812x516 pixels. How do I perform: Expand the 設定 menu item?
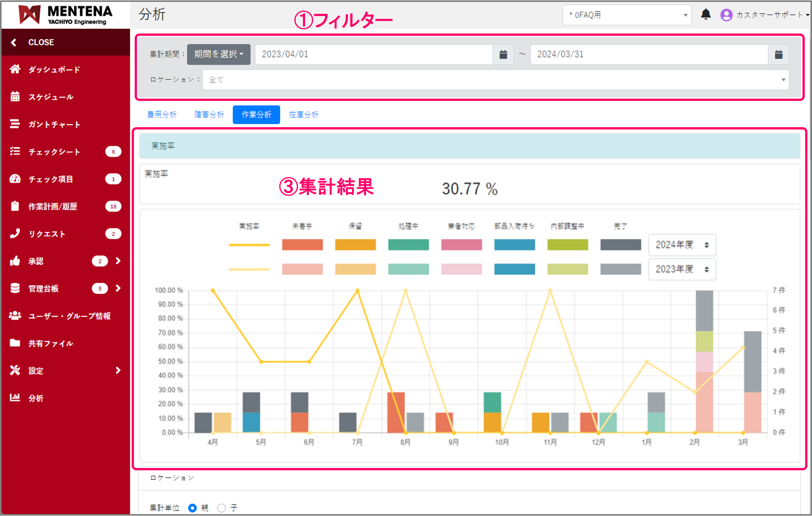coord(35,371)
